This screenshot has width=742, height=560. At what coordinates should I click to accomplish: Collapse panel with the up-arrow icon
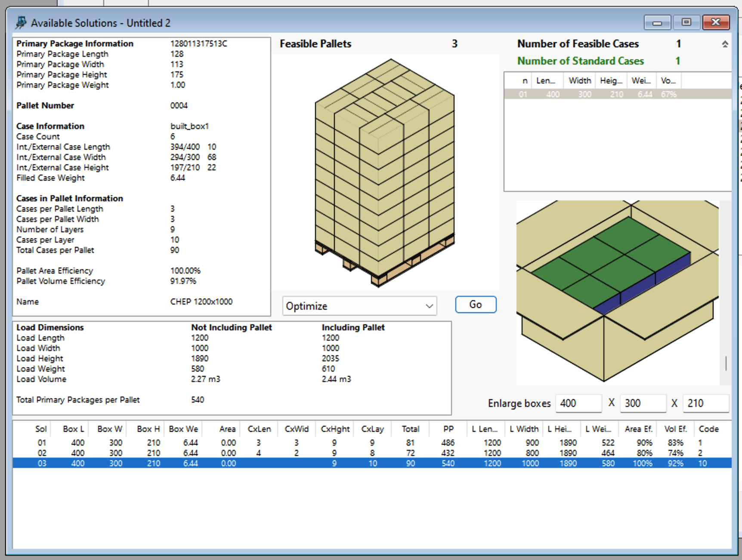coord(725,44)
